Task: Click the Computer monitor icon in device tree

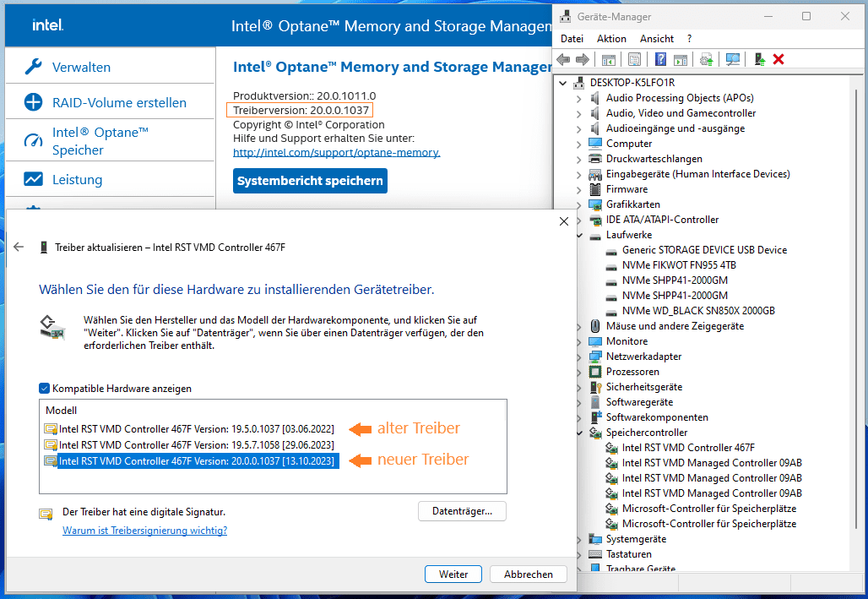Action: click(x=595, y=144)
